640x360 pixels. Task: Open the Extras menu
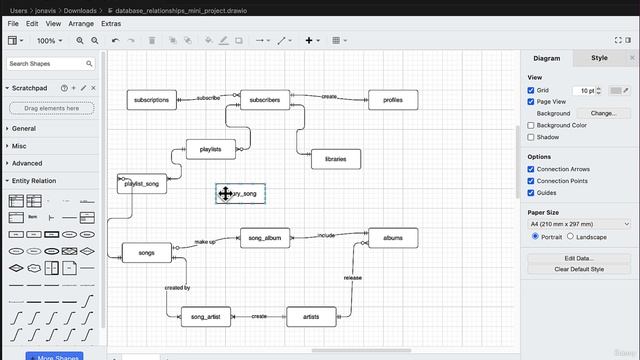(x=111, y=24)
